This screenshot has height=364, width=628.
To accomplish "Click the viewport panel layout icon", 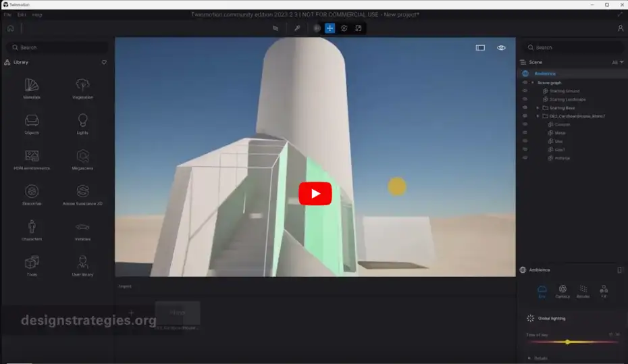I will click(480, 48).
